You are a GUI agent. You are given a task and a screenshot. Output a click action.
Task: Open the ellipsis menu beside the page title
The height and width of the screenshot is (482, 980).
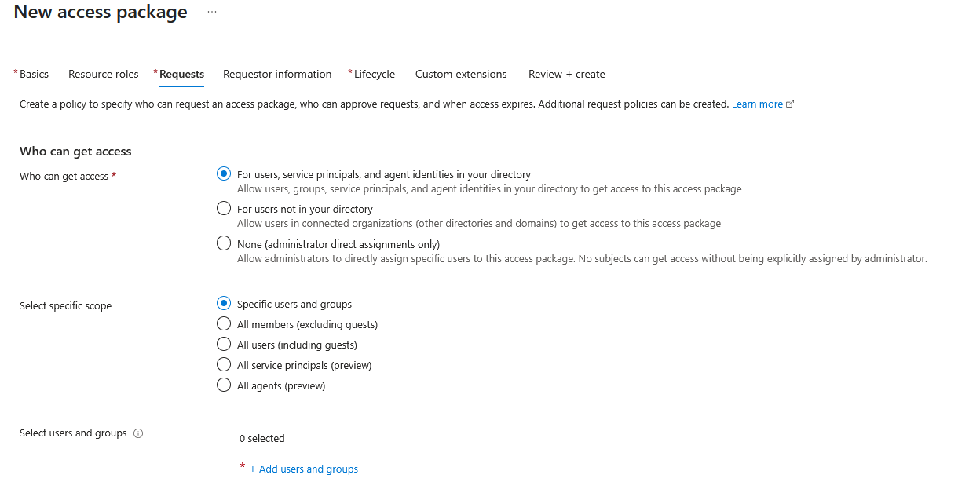(210, 12)
